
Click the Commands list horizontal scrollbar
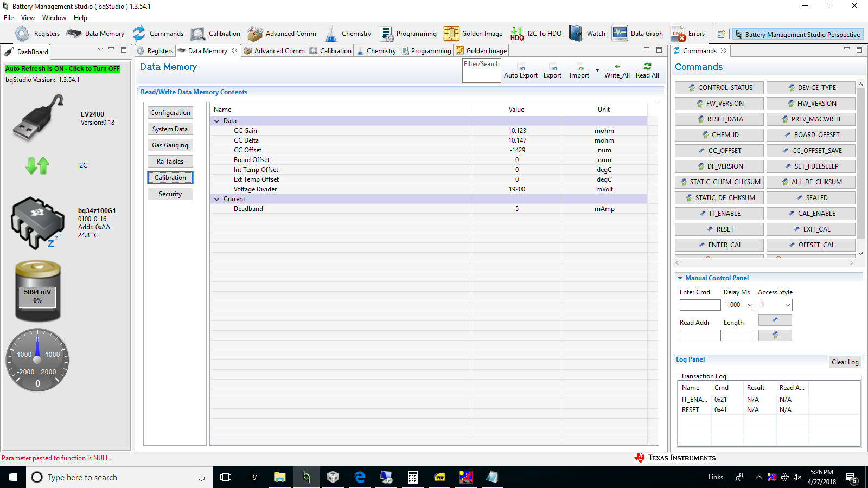pyautogui.click(x=764, y=263)
